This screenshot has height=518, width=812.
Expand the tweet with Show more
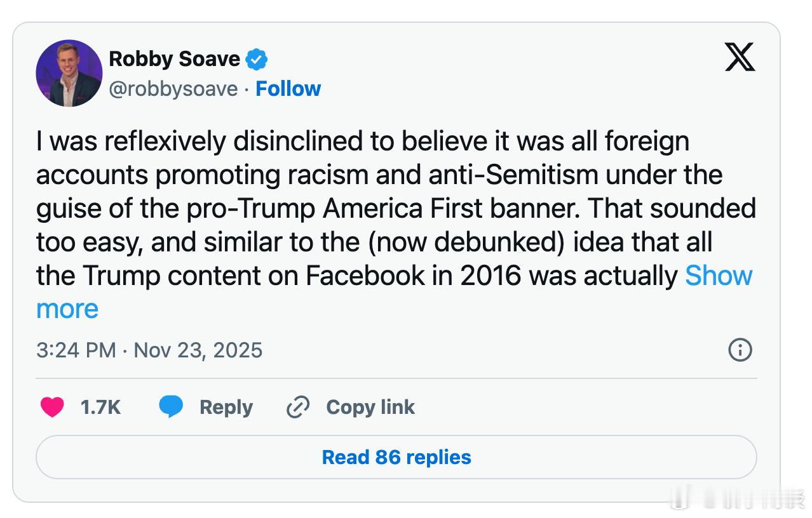pos(718,276)
